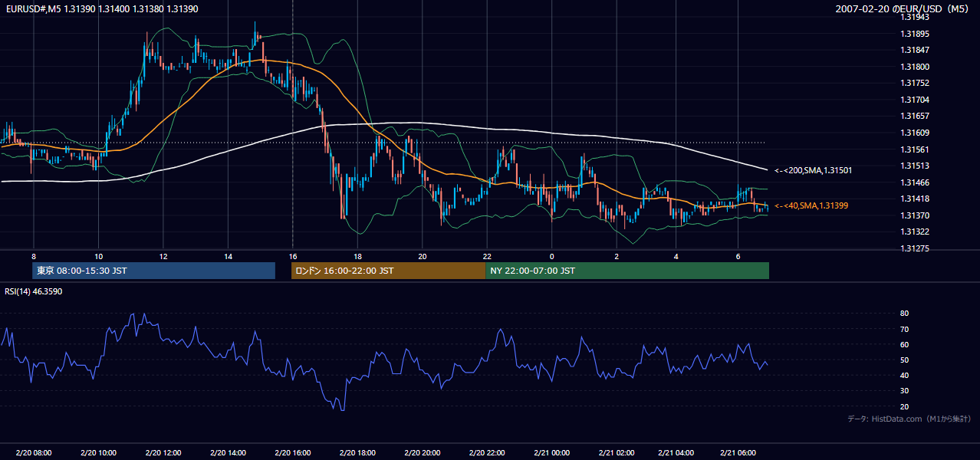Click hour label 14 under price chart
The image size is (980, 460).
point(228,255)
